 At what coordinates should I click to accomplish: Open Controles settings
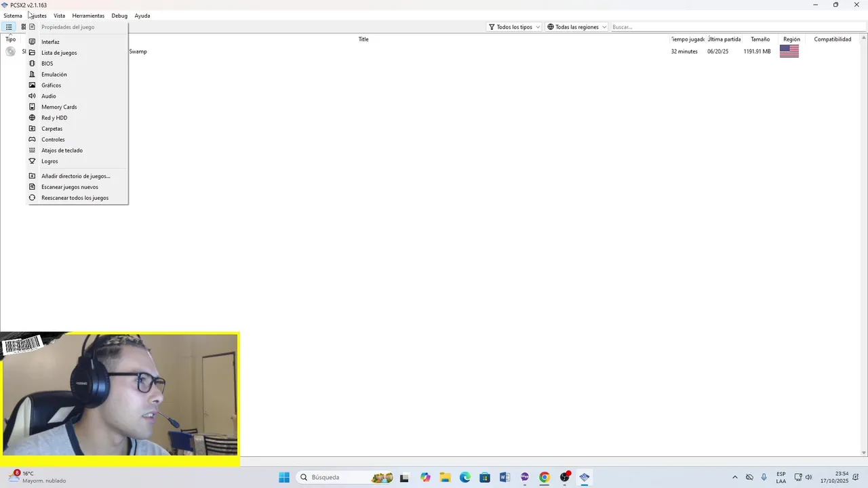click(77, 140)
